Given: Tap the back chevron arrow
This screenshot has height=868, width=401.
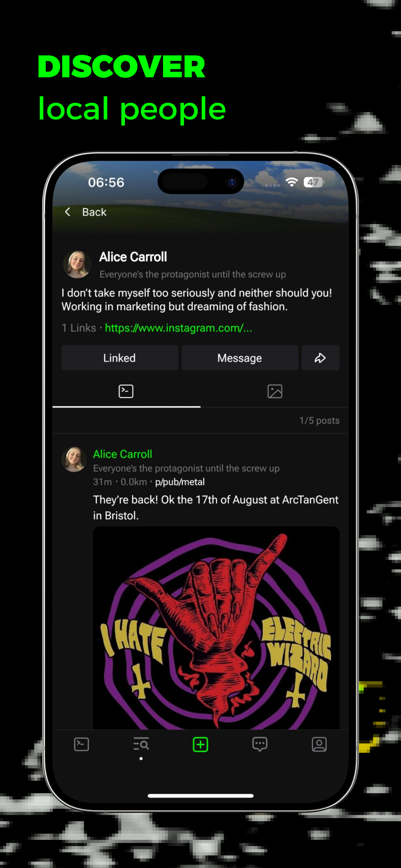Looking at the screenshot, I should coord(67,212).
